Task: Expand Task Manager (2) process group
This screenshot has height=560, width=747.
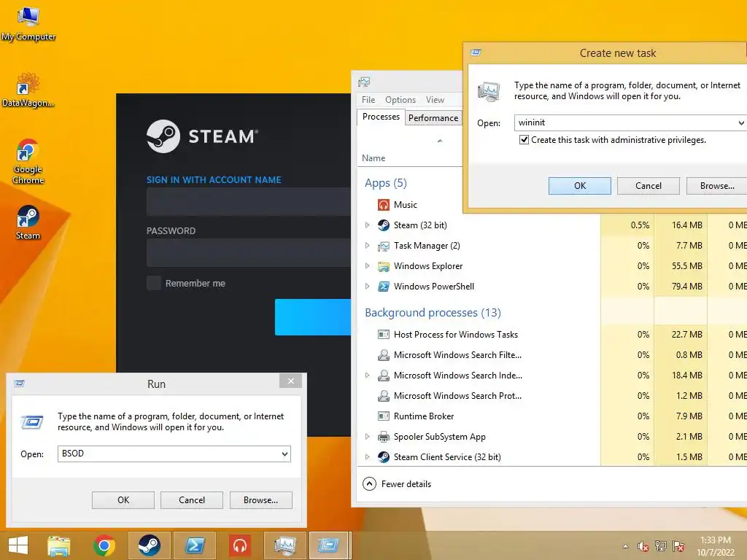Action: click(x=367, y=245)
